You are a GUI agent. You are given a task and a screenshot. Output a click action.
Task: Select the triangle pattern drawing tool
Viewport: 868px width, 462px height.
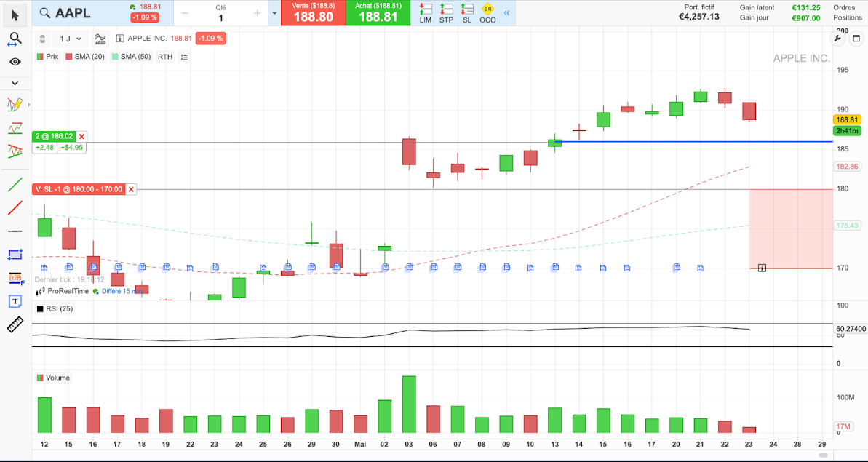pyautogui.click(x=15, y=150)
